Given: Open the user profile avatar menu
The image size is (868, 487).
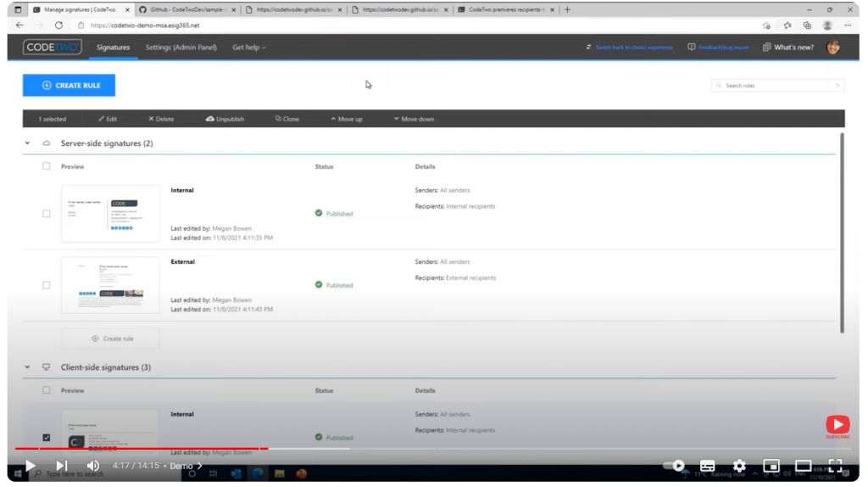Looking at the screenshot, I should 833,48.
